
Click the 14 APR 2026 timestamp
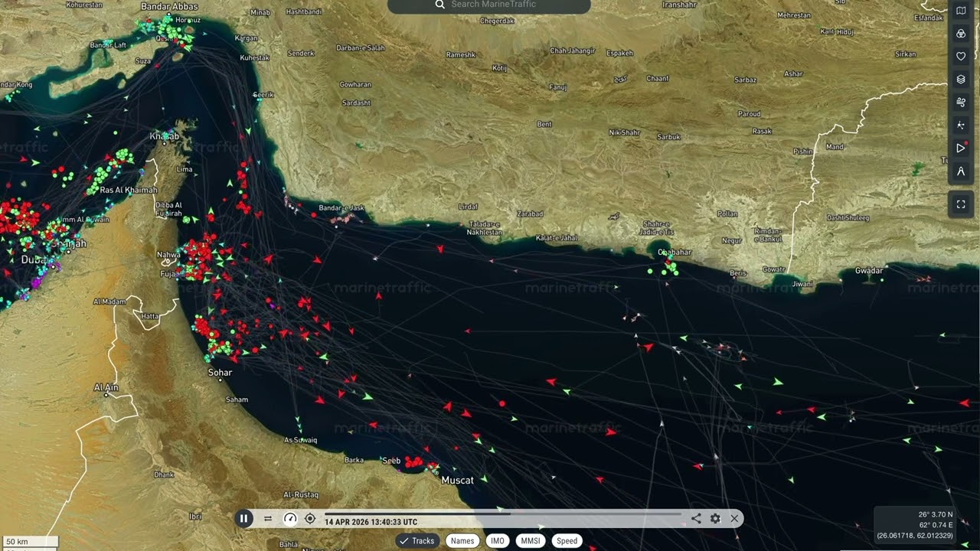click(371, 522)
